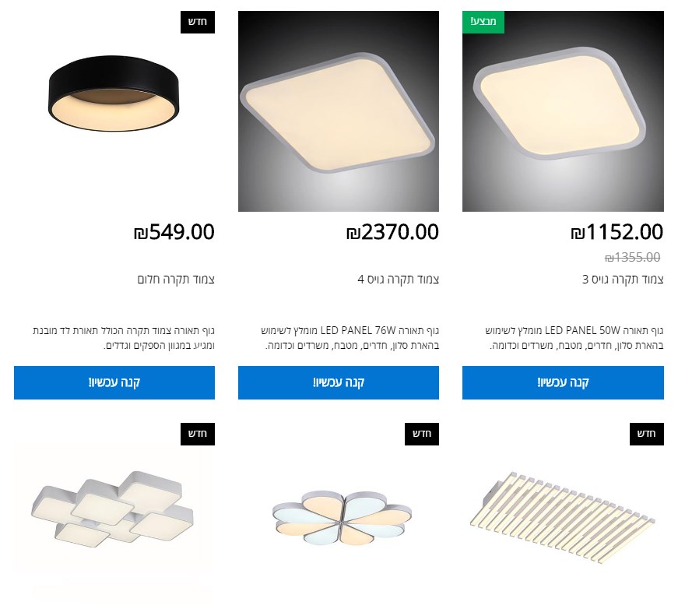The width and height of the screenshot is (678, 616).
Task: Click the חדש badge on the black round lamp
Action: tap(198, 22)
